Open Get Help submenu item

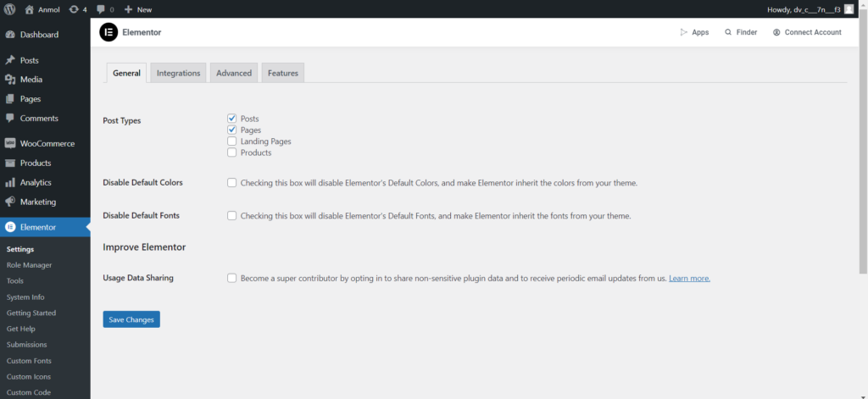(x=20, y=329)
